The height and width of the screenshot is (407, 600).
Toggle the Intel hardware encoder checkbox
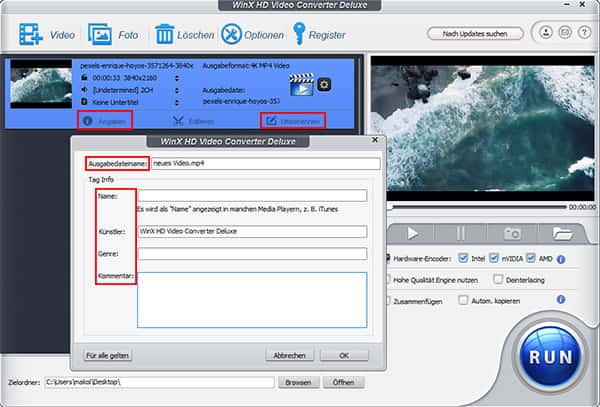pos(463,258)
